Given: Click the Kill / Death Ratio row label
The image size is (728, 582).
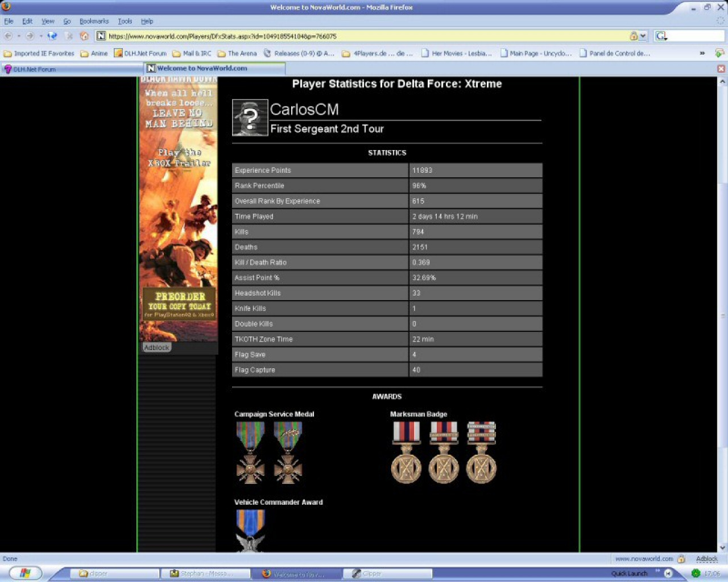Looking at the screenshot, I should tap(260, 263).
